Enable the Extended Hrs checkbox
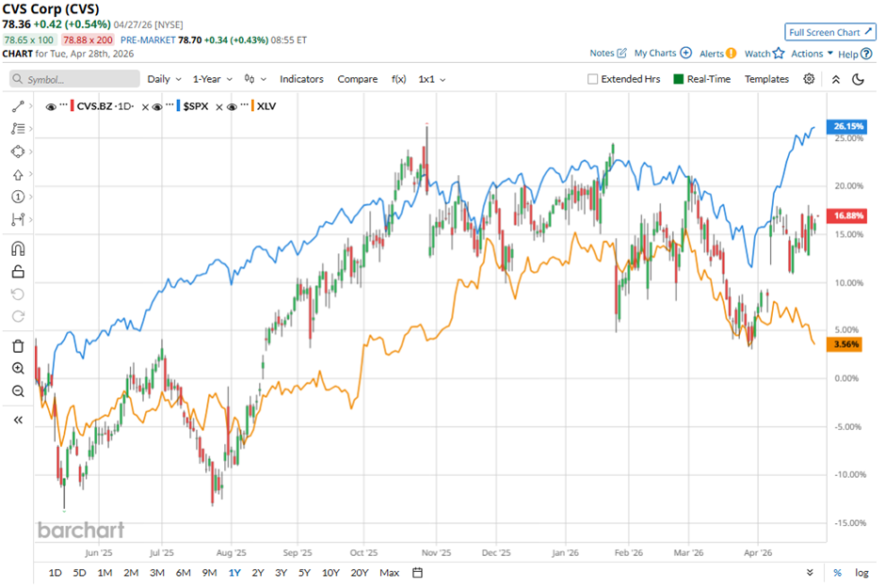This screenshot has height=588, width=885. click(592, 79)
